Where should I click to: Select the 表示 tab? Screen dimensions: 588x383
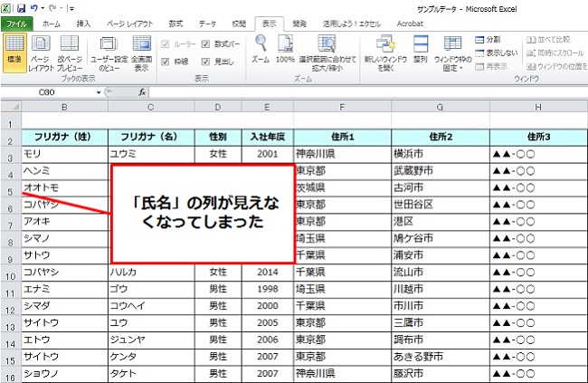[270, 24]
